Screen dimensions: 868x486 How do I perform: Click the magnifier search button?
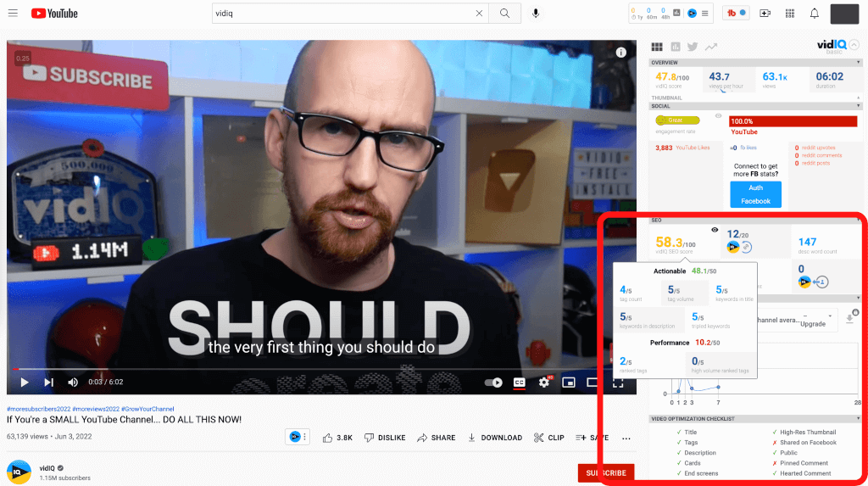[x=504, y=14]
